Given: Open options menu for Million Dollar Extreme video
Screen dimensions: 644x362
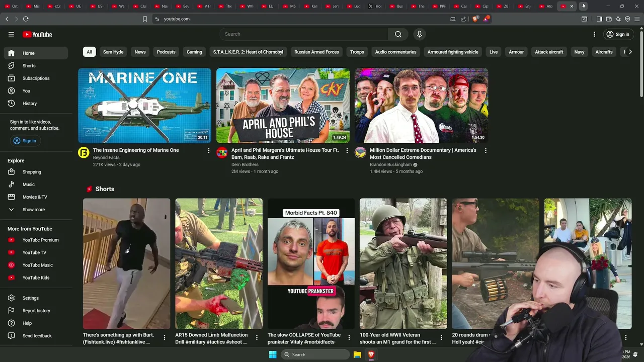Looking at the screenshot, I should tap(486, 150).
